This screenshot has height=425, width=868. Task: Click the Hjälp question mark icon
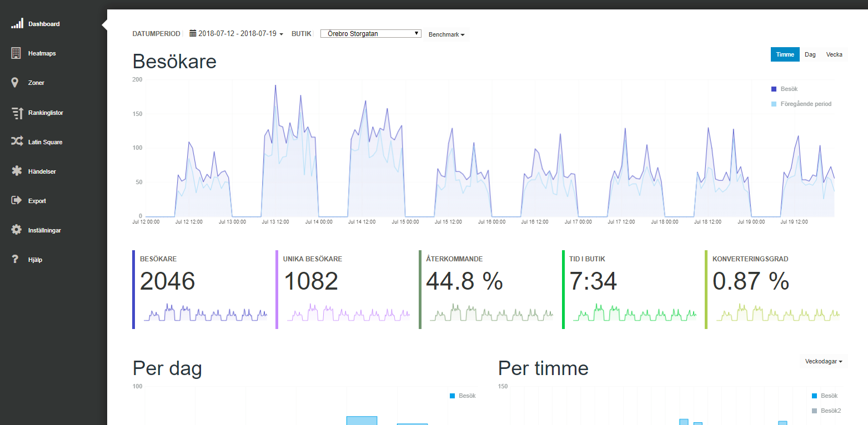tap(16, 260)
